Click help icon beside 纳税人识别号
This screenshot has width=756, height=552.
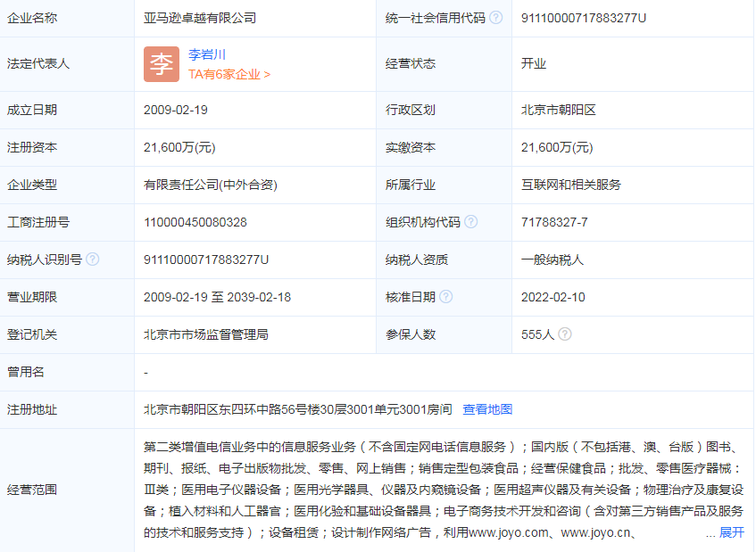(x=93, y=260)
